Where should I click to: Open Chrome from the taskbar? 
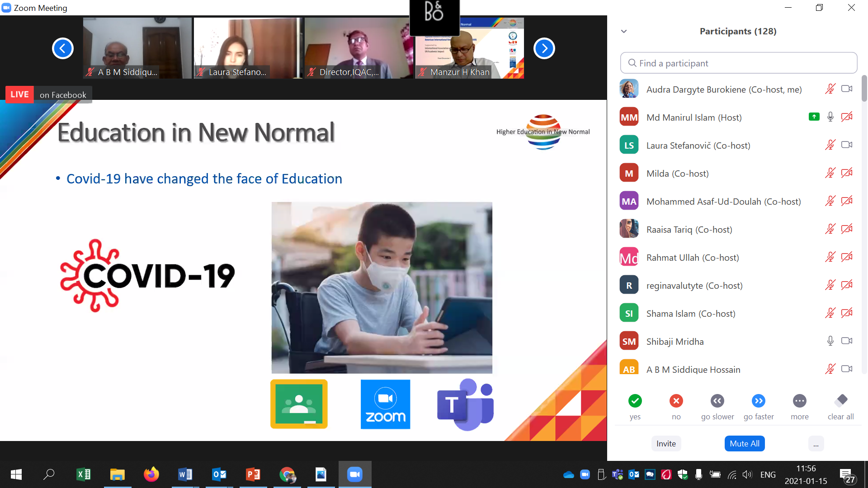click(287, 474)
